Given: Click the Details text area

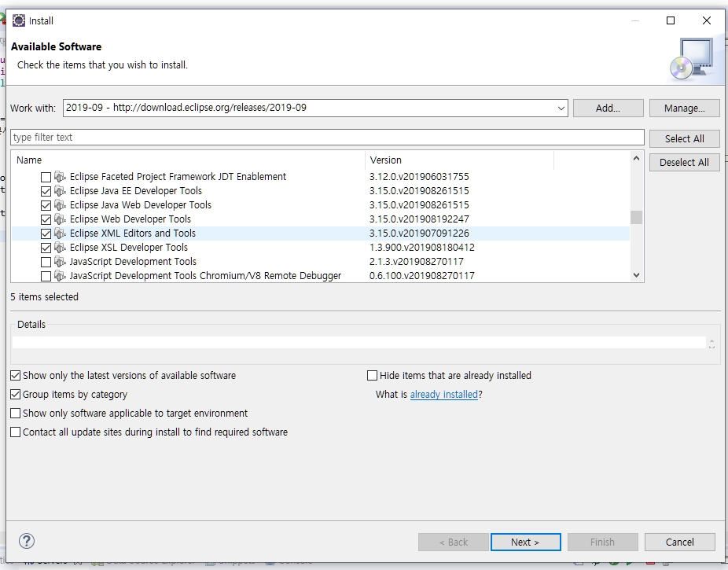Looking at the screenshot, I should (359, 343).
